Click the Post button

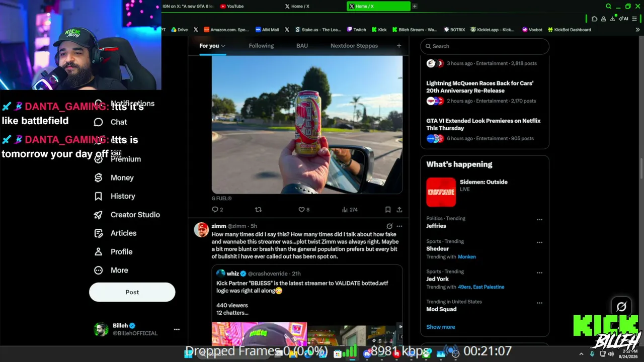click(132, 292)
